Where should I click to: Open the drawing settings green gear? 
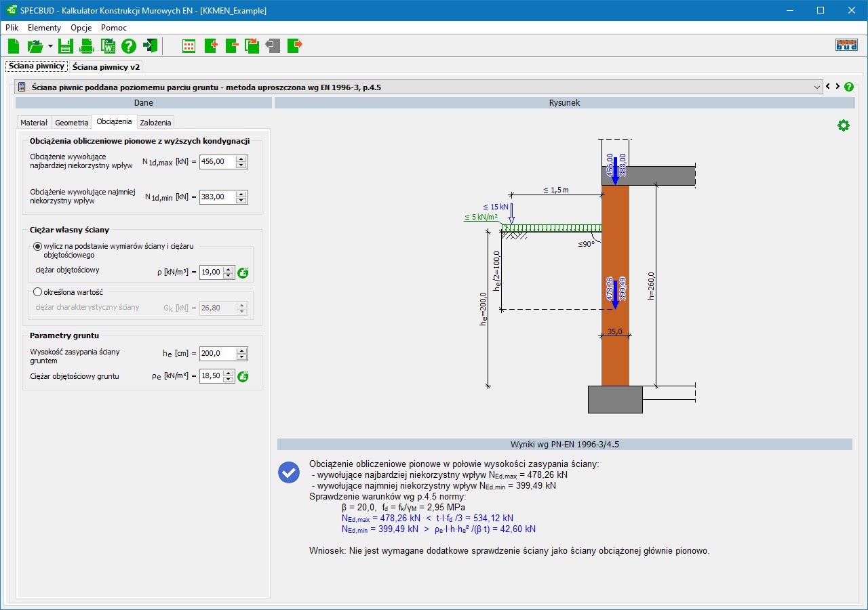click(843, 125)
